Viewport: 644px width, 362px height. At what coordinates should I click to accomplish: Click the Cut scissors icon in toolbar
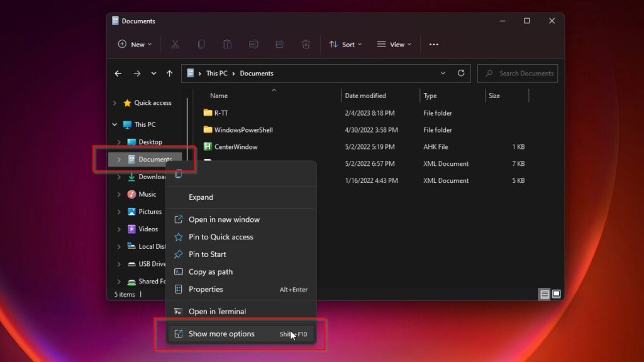[x=175, y=45]
